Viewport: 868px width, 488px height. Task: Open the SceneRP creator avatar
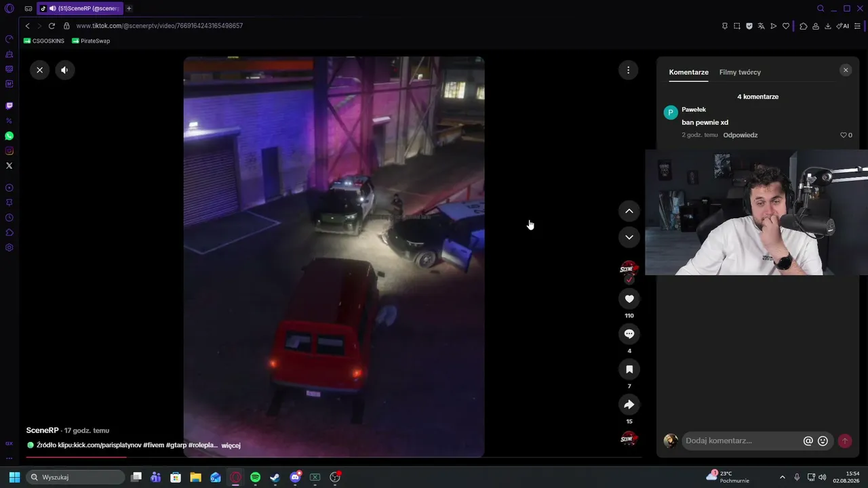tap(629, 270)
